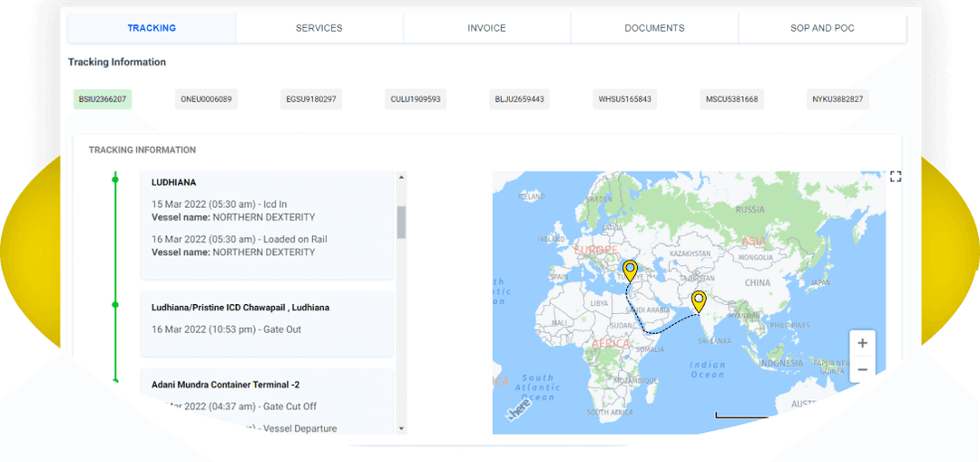Viewport: 980px width, 462px height.
Task: Zoom in on the map
Action: point(862,343)
